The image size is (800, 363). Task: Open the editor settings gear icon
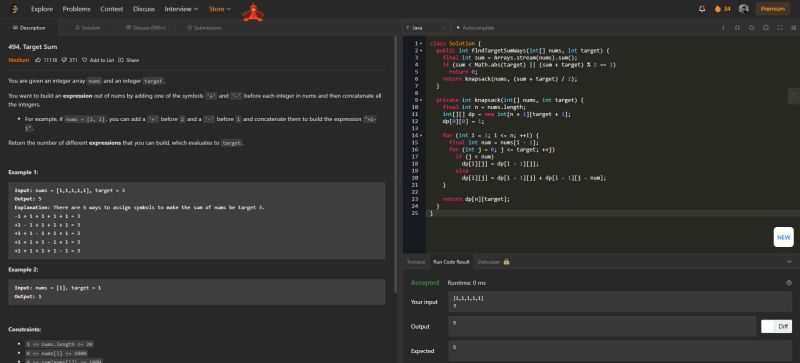pos(766,28)
